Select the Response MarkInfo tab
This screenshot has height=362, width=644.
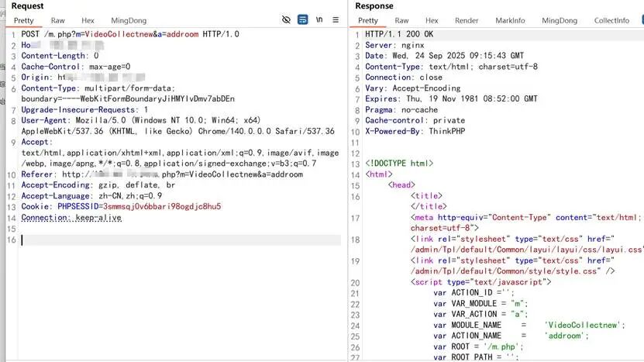click(510, 21)
